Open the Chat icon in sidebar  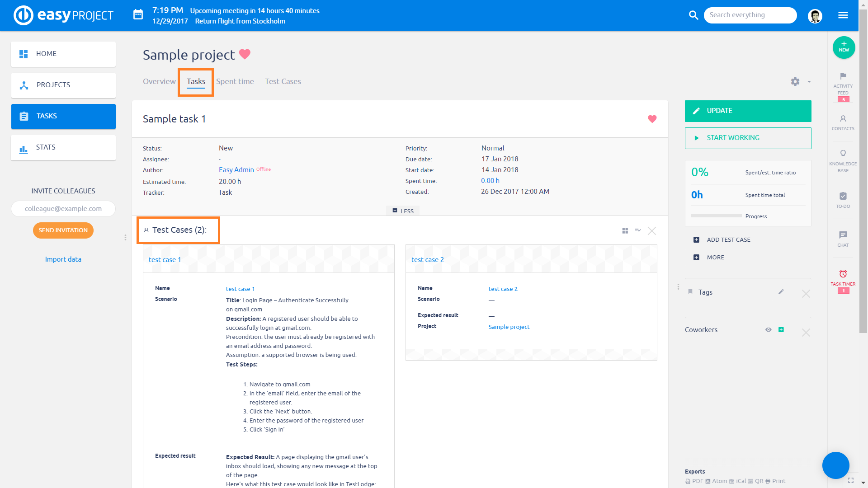843,235
